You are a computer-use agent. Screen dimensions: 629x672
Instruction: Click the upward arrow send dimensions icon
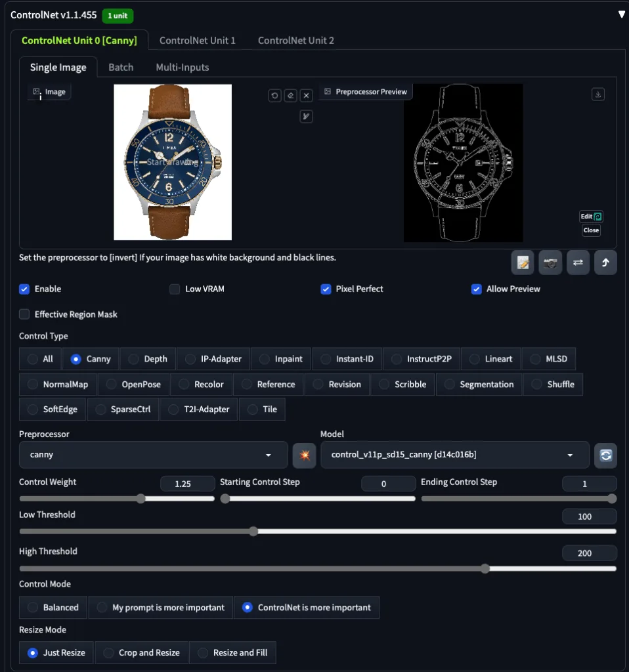tap(605, 262)
